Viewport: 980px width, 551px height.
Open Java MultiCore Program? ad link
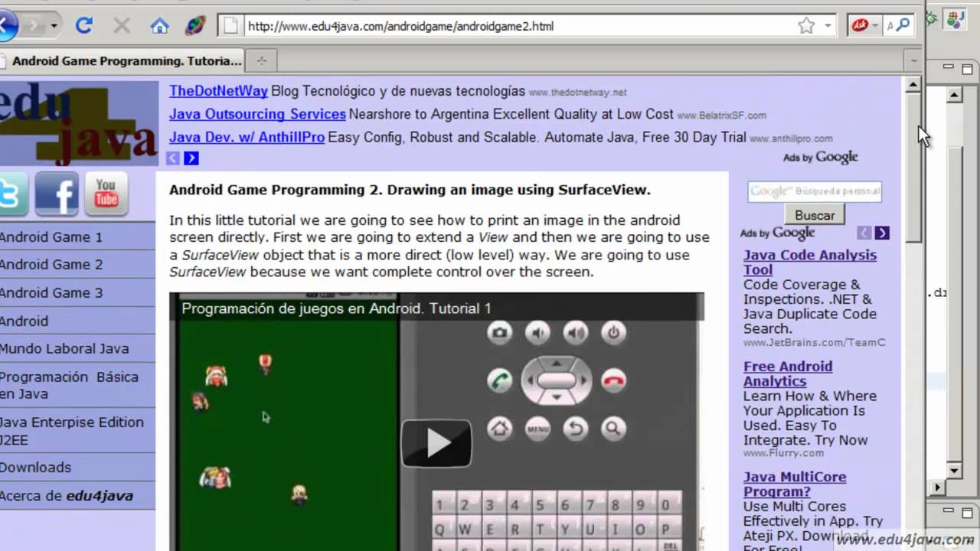[795, 484]
